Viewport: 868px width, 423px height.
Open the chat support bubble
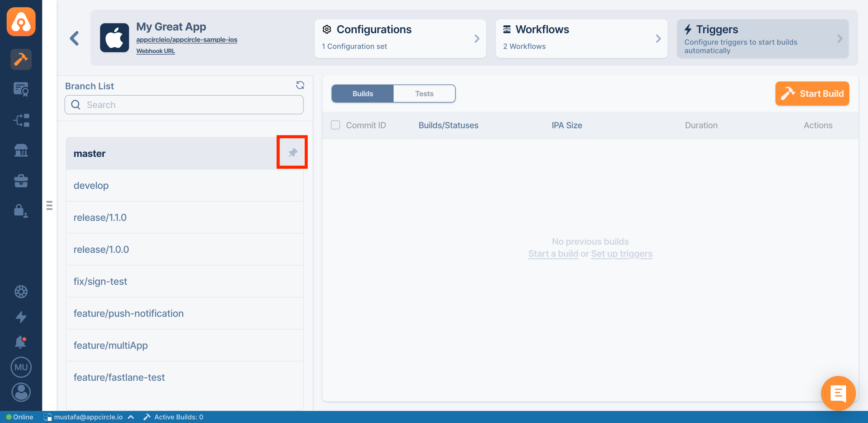tap(838, 393)
